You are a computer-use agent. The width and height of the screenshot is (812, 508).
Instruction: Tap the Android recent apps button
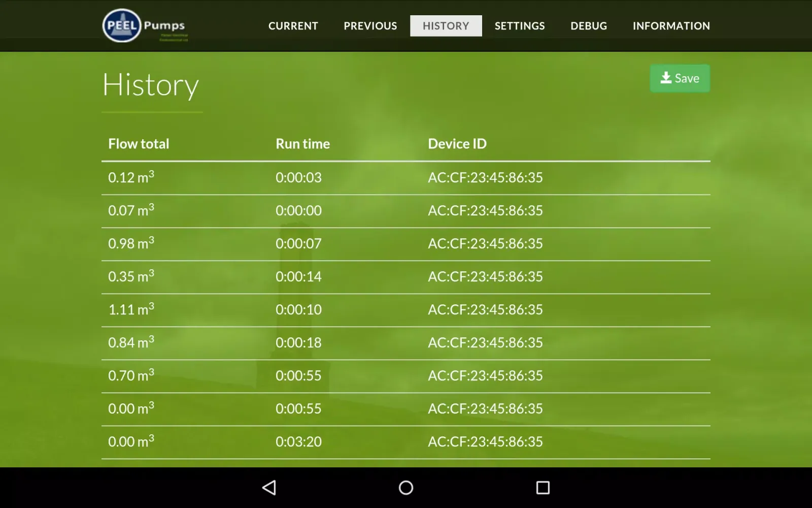[543, 488]
